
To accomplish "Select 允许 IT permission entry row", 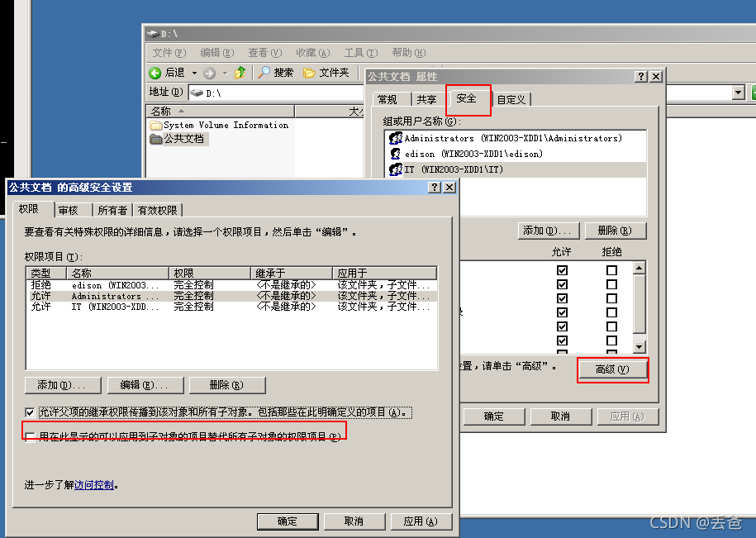I will point(231,307).
